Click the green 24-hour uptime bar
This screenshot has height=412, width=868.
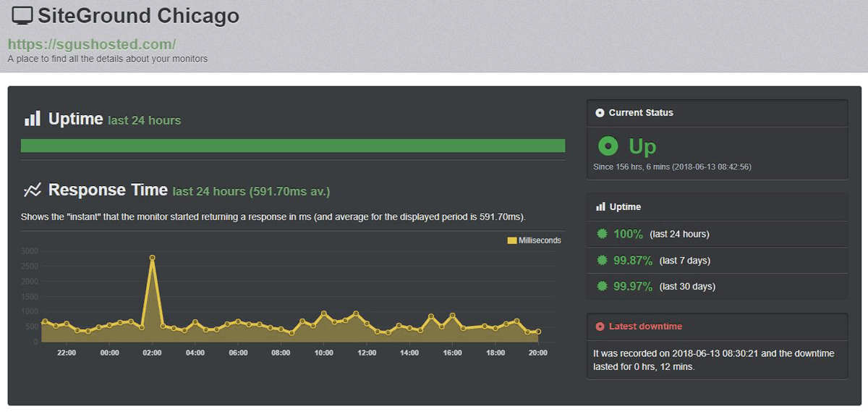(293, 146)
